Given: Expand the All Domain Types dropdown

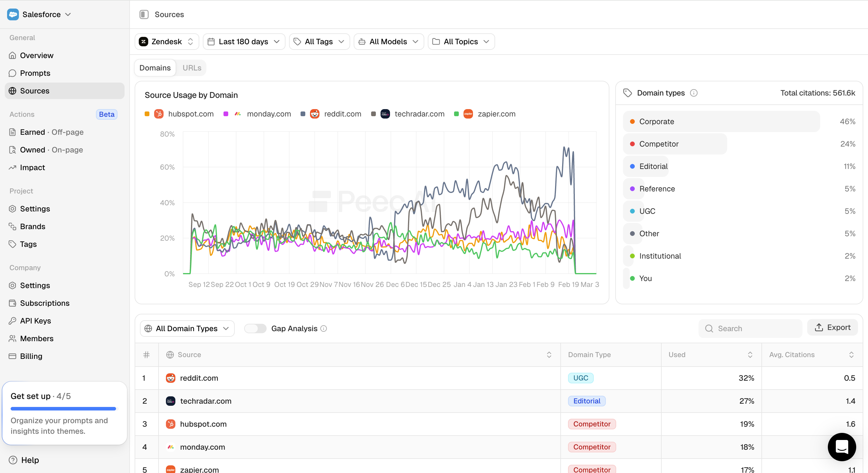Looking at the screenshot, I should 187,329.
